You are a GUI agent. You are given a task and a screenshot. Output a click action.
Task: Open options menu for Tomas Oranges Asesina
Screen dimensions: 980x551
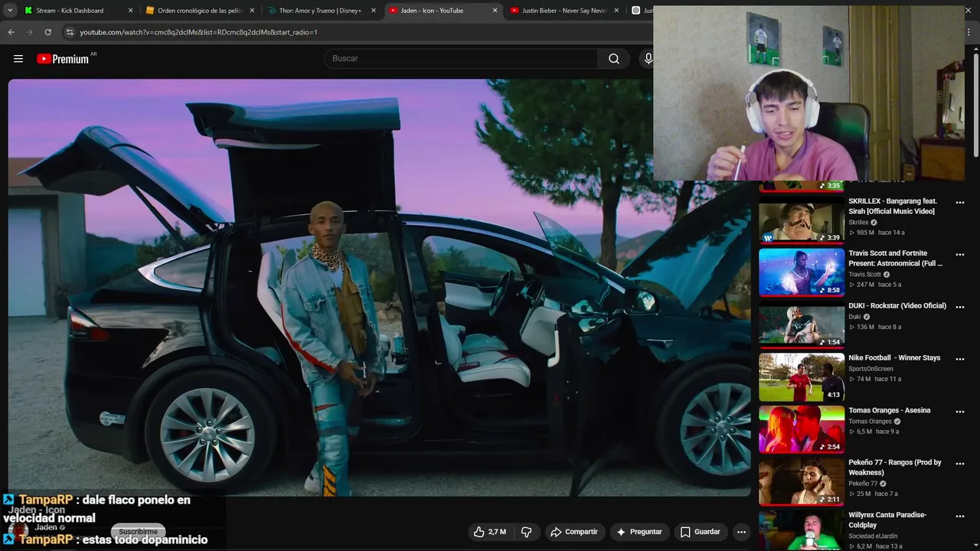click(x=960, y=412)
